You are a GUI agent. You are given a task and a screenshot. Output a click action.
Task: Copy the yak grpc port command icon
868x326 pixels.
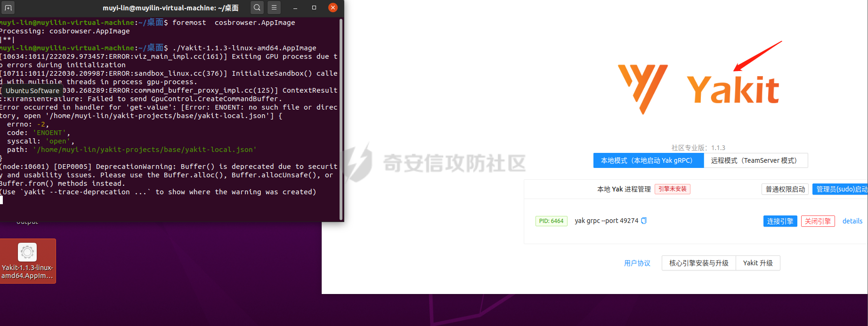tap(644, 221)
